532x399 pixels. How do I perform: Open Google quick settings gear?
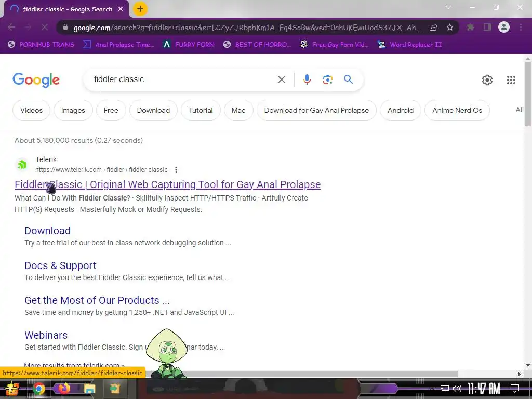coord(487,80)
